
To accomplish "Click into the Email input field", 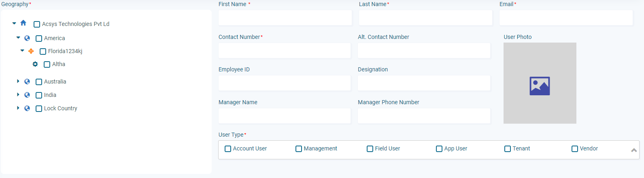I will 566,18.
